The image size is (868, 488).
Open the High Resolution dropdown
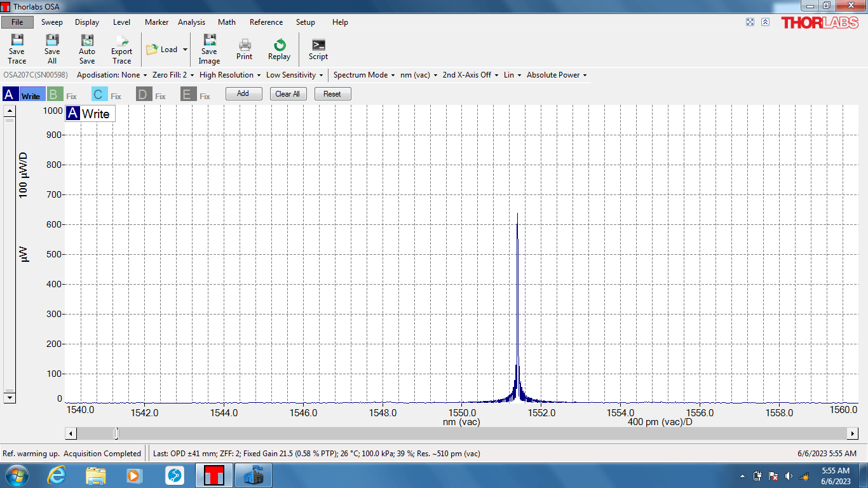[x=230, y=75]
